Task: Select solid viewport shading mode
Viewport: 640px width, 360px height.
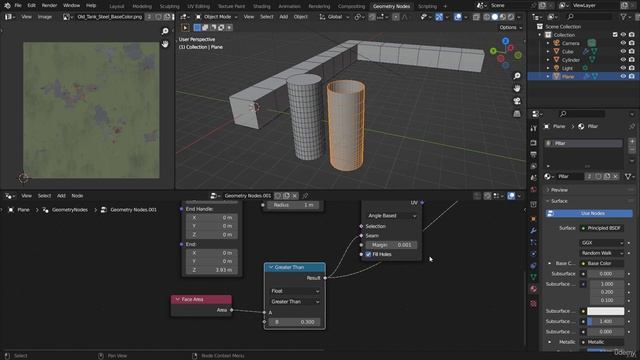Action: pos(495,17)
